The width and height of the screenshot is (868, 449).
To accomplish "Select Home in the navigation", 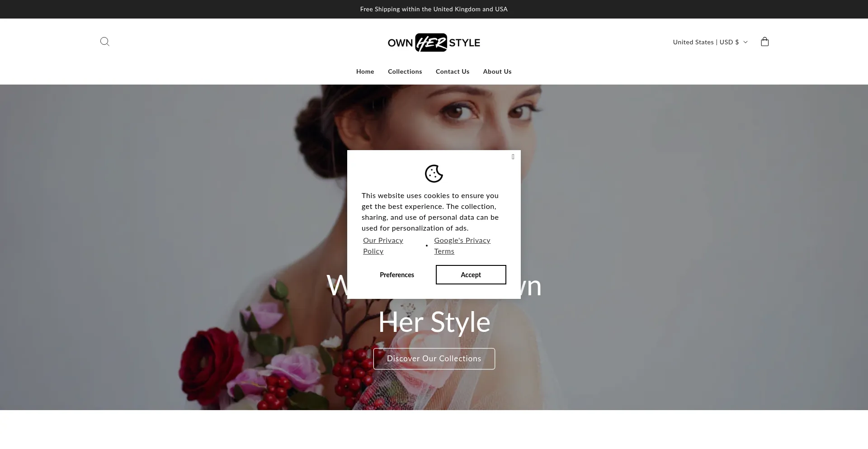I will click(365, 71).
